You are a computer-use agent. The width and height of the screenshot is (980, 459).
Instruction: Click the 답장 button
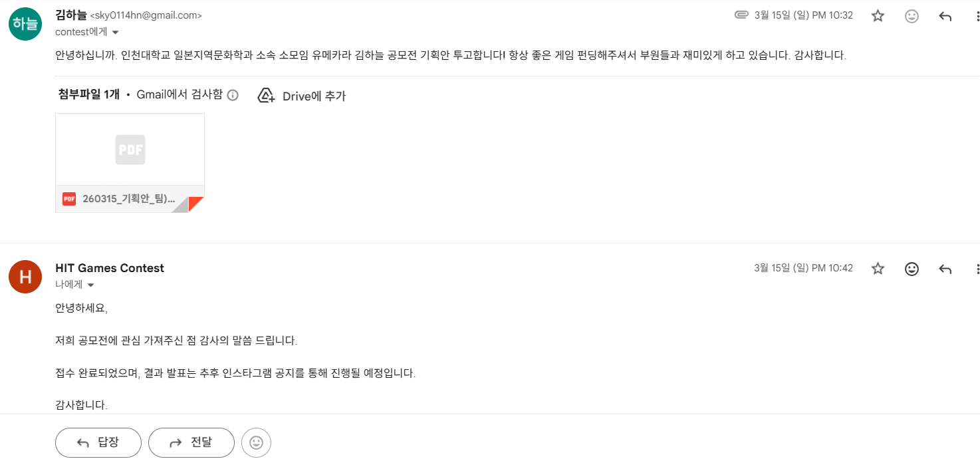pos(98,442)
